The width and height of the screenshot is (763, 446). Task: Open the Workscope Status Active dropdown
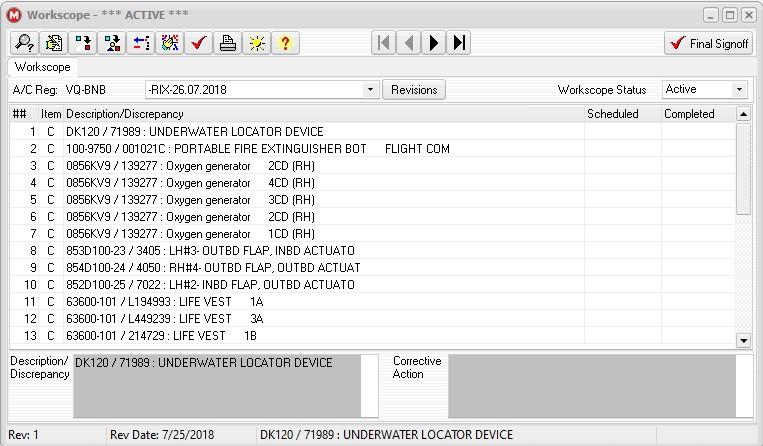(739, 89)
